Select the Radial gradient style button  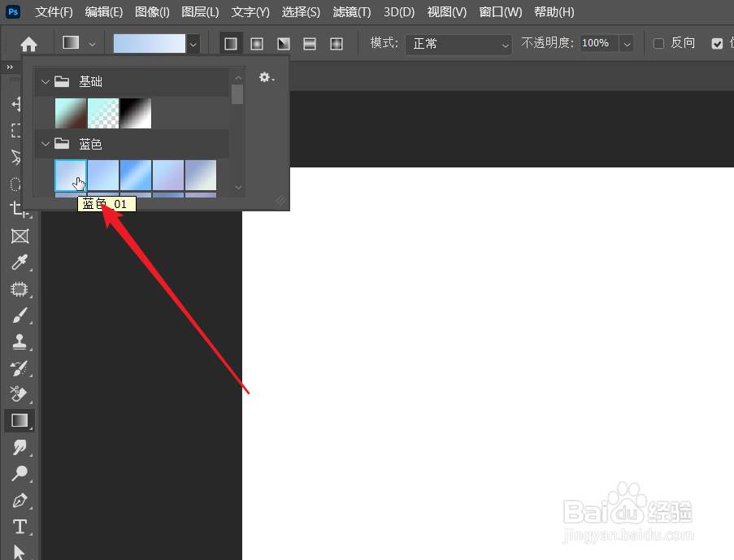coord(257,44)
